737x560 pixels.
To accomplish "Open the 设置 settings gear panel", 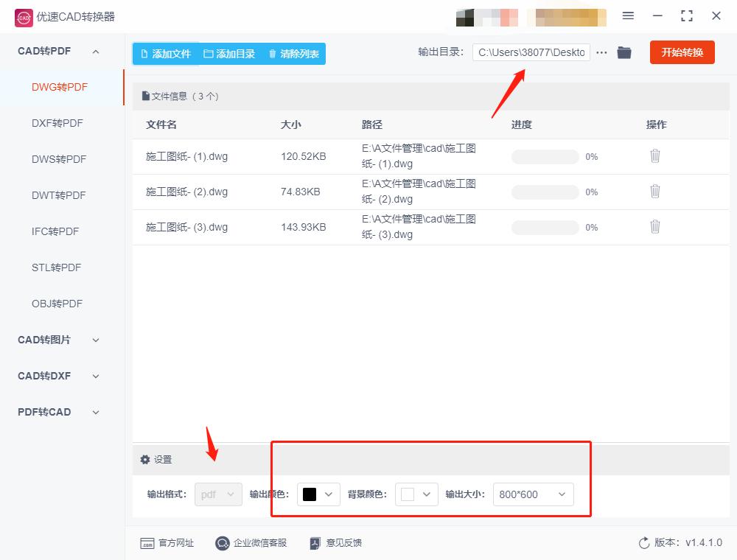I will pyautogui.click(x=154, y=459).
